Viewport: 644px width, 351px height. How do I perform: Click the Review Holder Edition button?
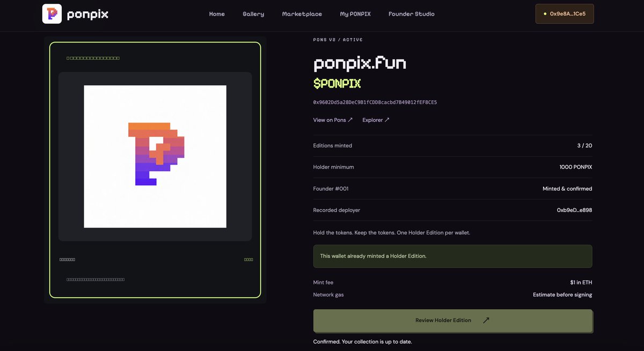[x=453, y=320]
